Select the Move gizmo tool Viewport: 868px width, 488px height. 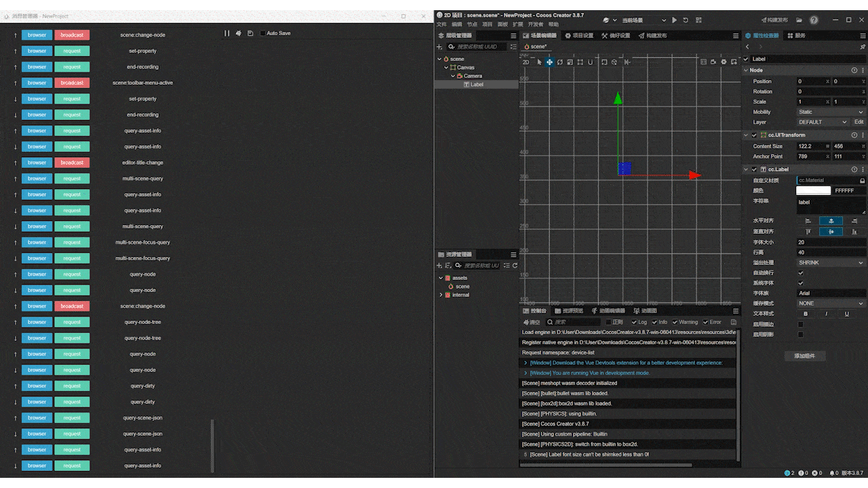(549, 62)
